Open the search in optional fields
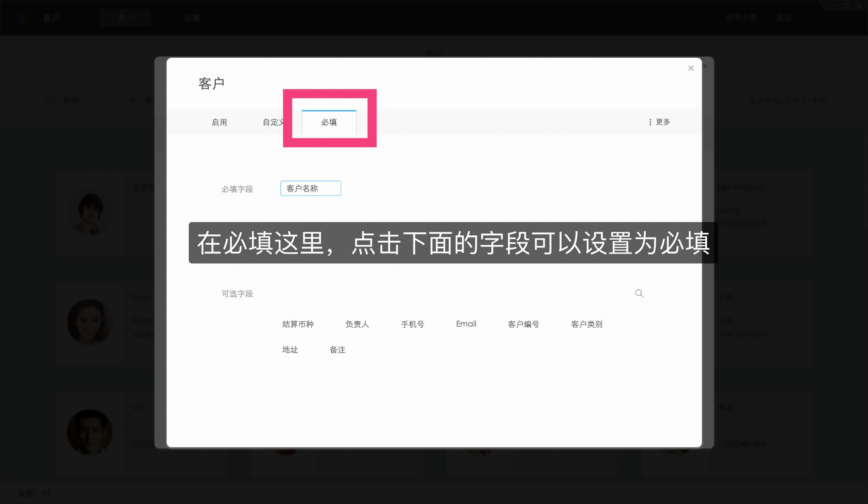868x504 pixels. click(639, 293)
